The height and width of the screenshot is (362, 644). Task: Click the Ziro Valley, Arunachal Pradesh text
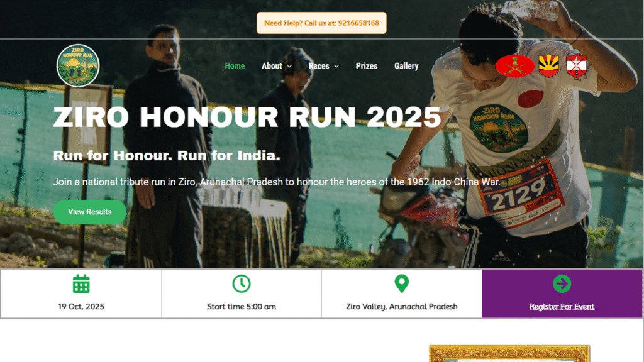point(402,307)
